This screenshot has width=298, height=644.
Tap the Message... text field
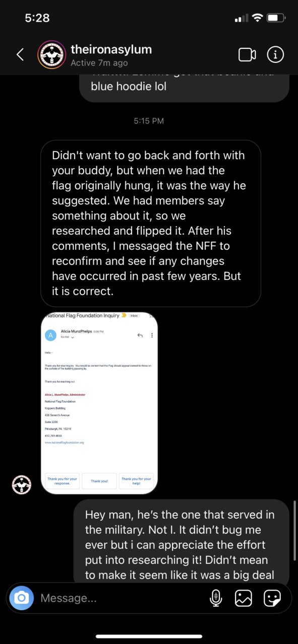coord(121,598)
